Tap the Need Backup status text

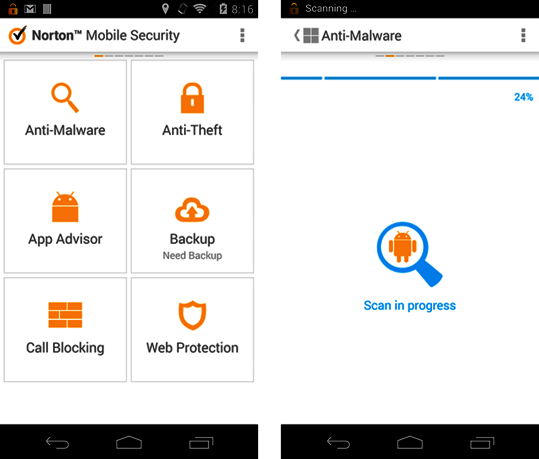point(192,255)
